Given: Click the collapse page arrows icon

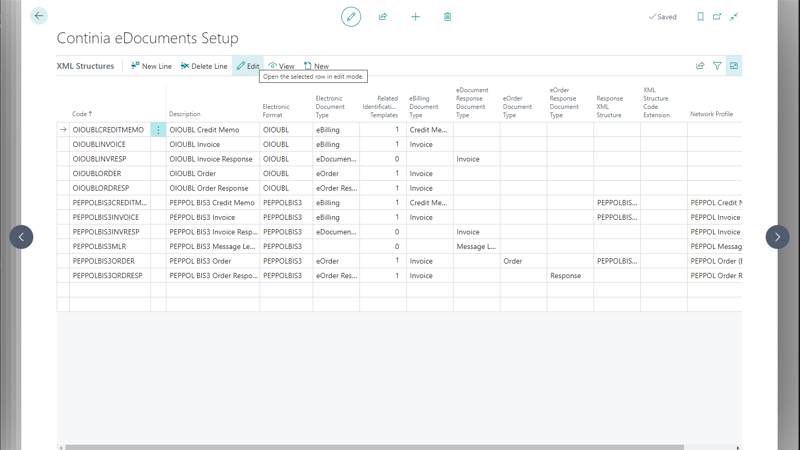Looking at the screenshot, I should [x=734, y=16].
